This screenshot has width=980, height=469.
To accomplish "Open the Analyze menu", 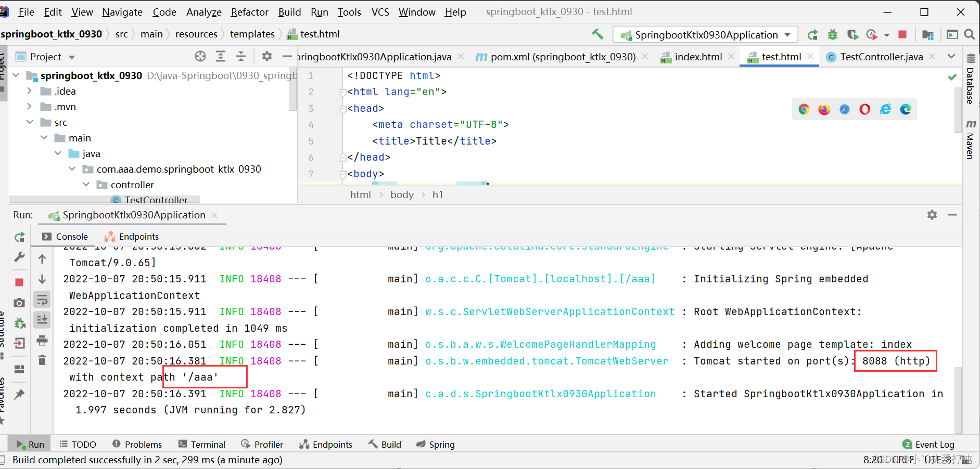I will (203, 12).
